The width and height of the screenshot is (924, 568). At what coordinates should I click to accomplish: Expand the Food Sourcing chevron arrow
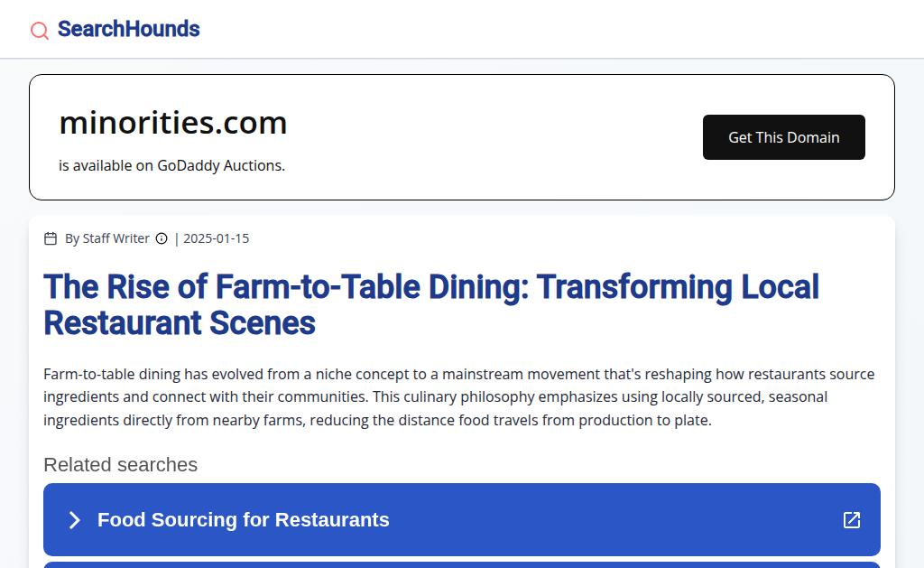[x=75, y=520]
